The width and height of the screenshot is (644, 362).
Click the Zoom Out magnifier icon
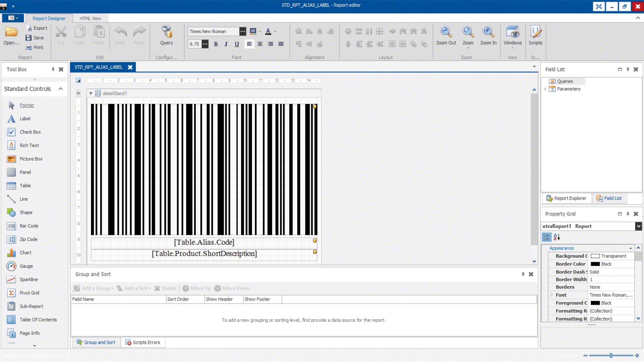click(x=446, y=32)
